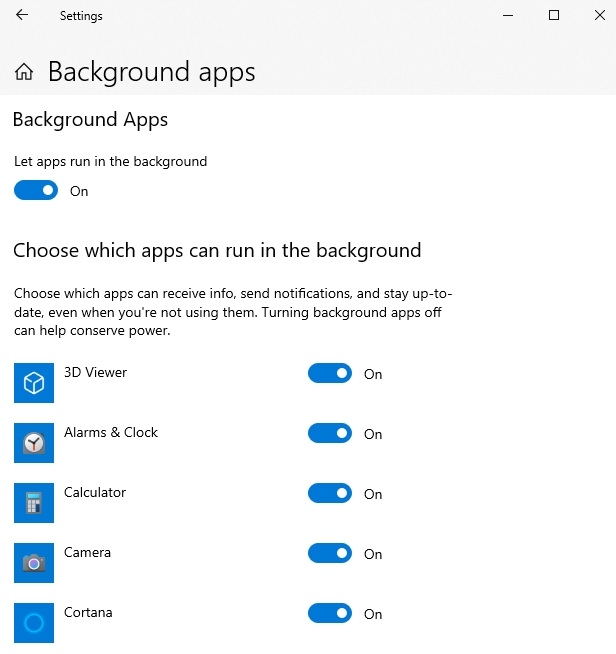616x654 pixels.
Task: Click the 3D Viewer label
Action: tap(96, 372)
